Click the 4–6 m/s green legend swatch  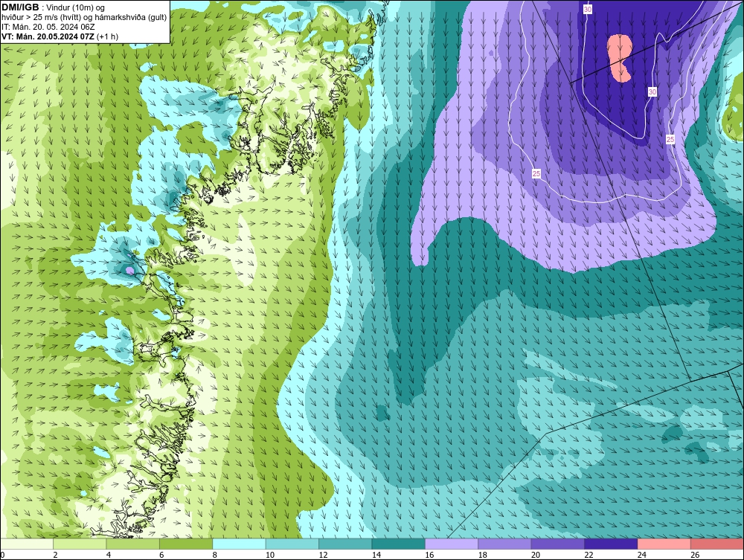click(x=133, y=544)
